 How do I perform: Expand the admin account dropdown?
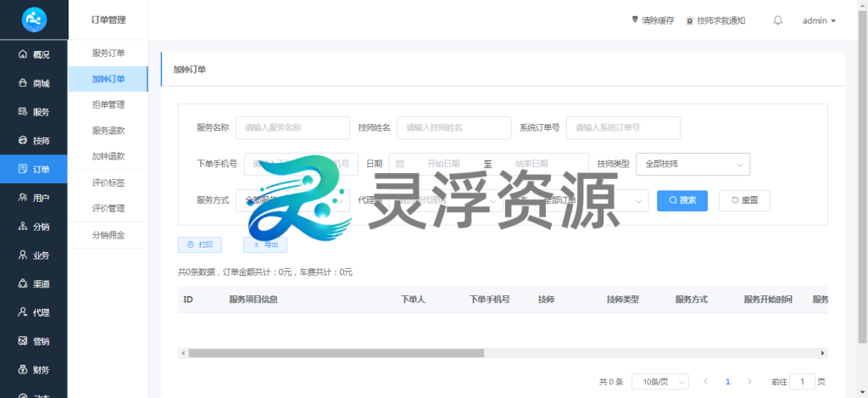coord(819,20)
